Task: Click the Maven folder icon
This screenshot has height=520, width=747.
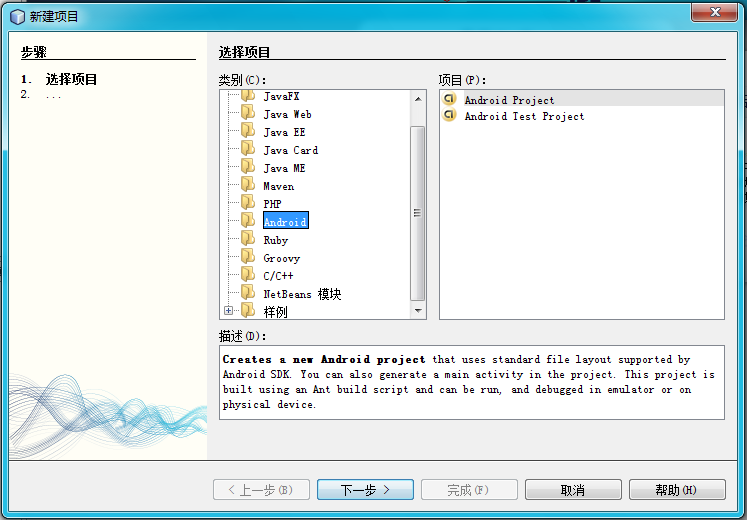Action: tap(248, 186)
